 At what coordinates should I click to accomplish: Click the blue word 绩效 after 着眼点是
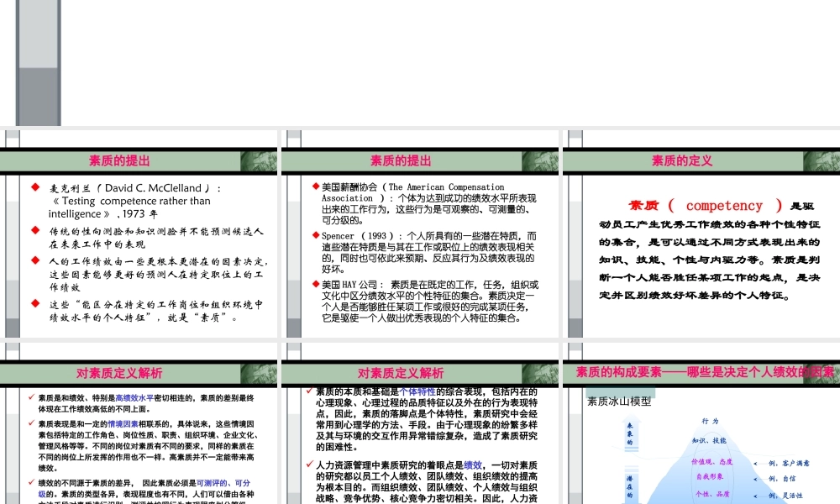click(x=473, y=465)
